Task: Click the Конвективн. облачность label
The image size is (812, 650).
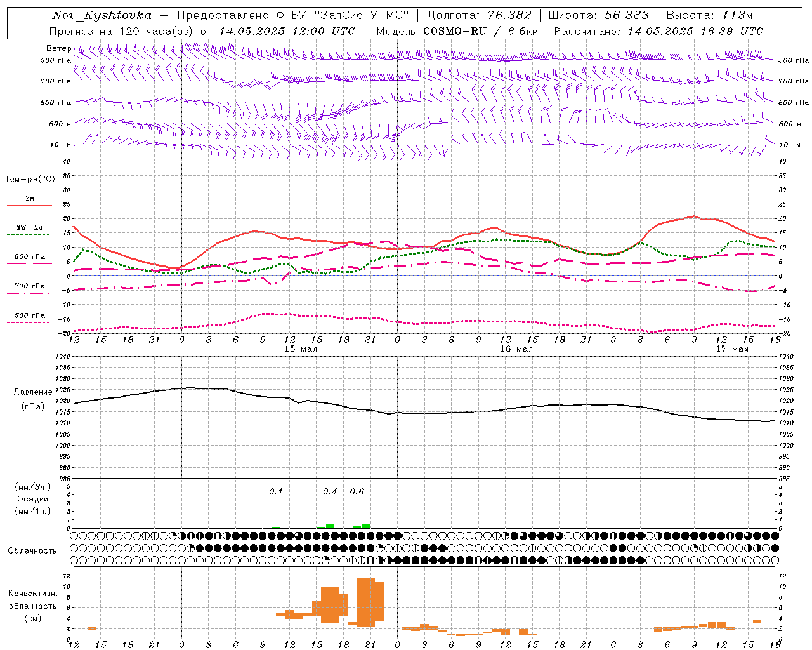Action: click(32, 600)
